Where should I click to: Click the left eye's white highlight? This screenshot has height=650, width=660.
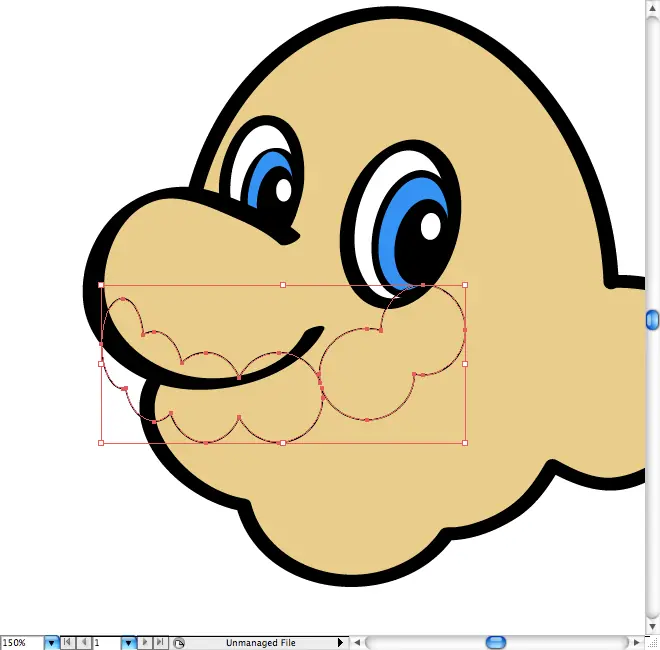coord(283,188)
